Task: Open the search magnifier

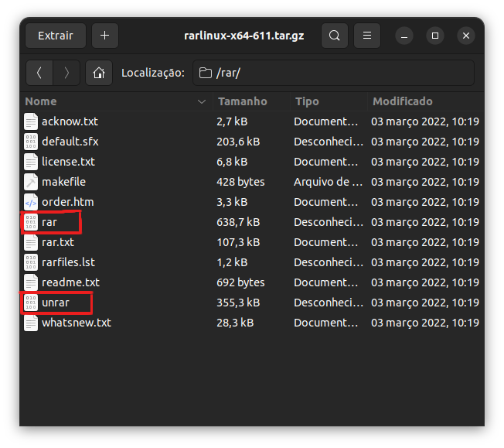Action: pyautogui.click(x=334, y=36)
